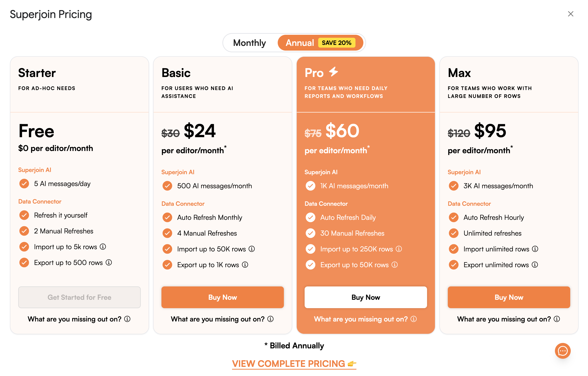Click the checkmark beside '500 AI messages/month'
Image resolution: width=588 pixels, height=376 pixels.
pos(168,186)
